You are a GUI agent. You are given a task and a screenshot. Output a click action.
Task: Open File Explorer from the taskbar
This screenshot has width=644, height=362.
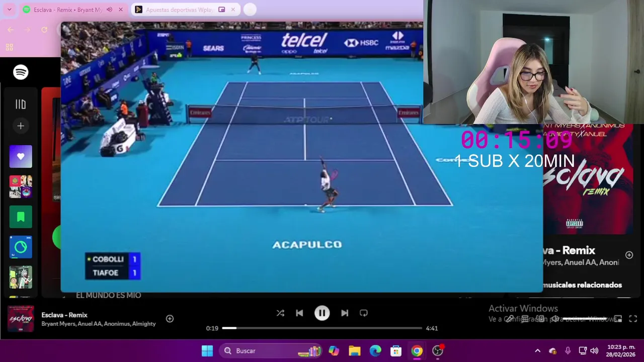click(x=355, y=351)
